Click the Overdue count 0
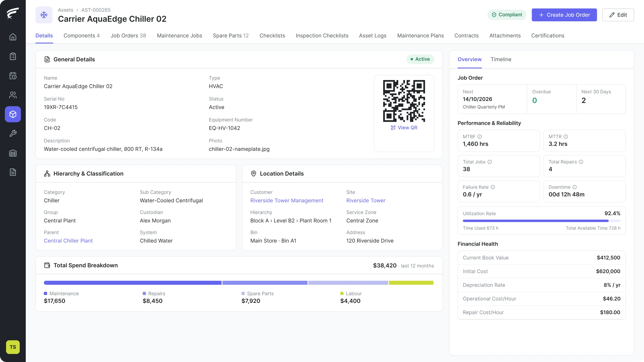 [x=535, y=100]
